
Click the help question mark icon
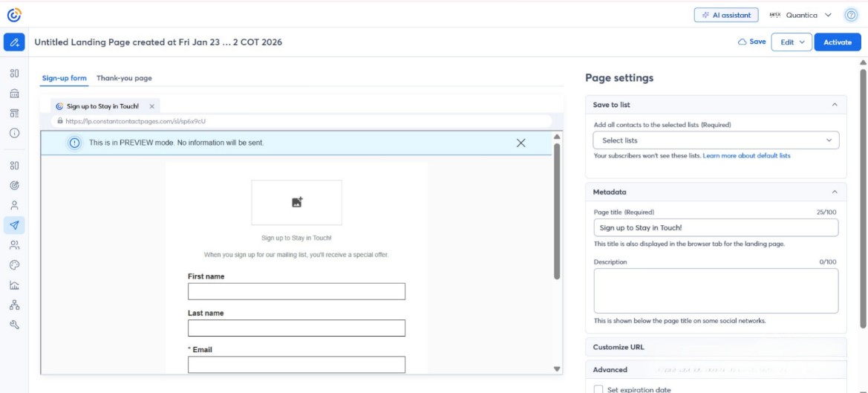pyautogui.click(x=852, y=15)
